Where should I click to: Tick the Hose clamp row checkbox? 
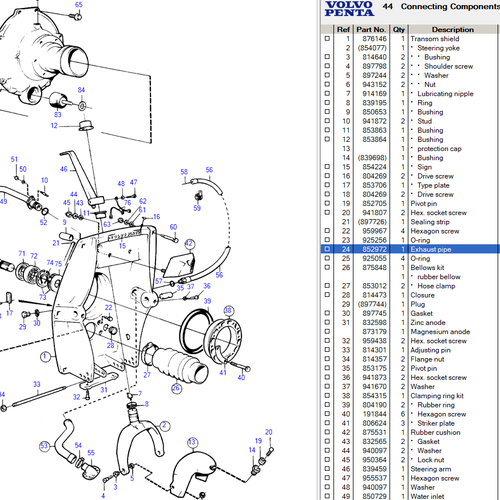(327, 286)
